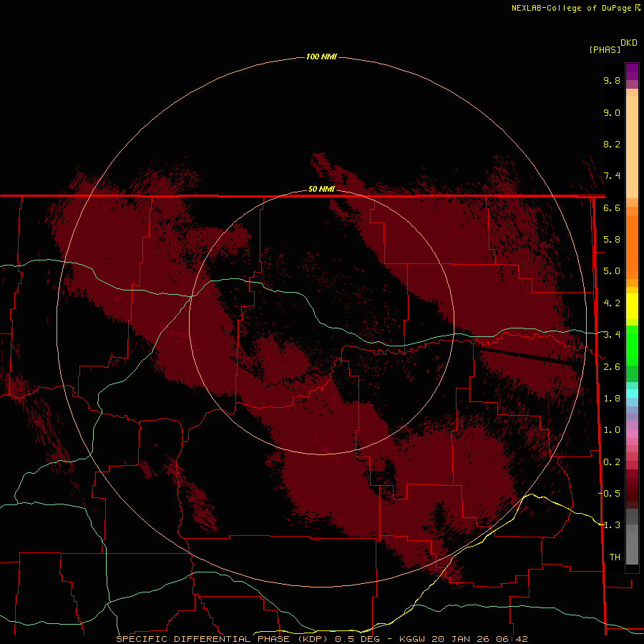Select the 7.4 scale value
Viewport: 644px width, 644px height.
[x=612, y=176]
